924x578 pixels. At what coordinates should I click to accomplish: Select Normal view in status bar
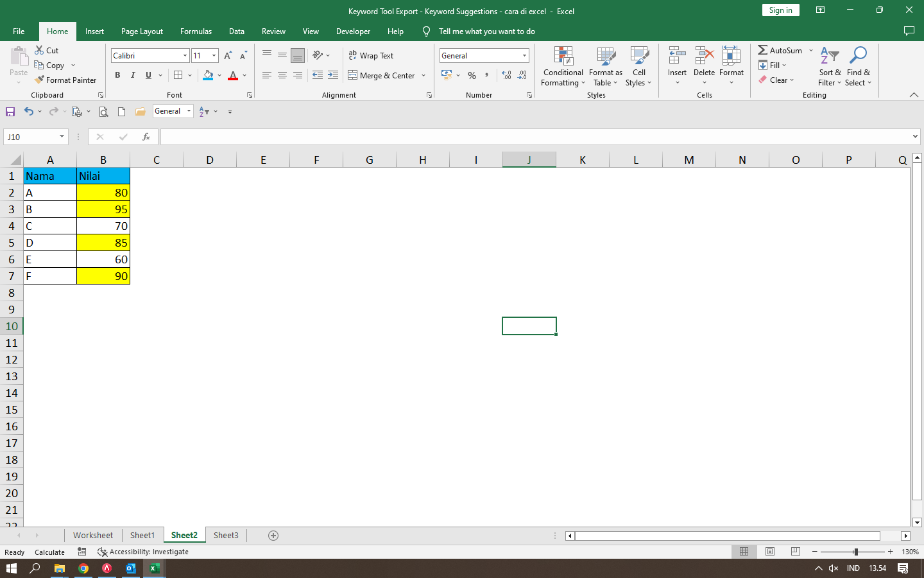tap(744, 552)
